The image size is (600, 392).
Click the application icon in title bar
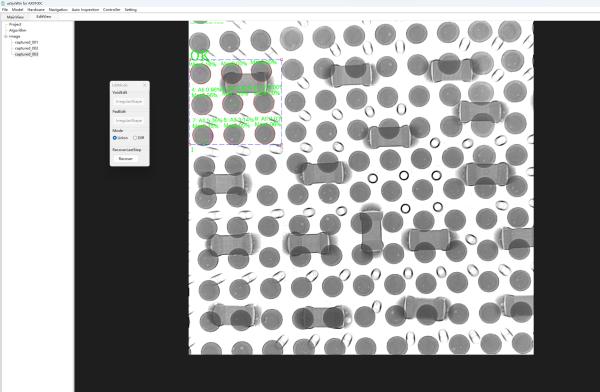[x=3, y=3]
